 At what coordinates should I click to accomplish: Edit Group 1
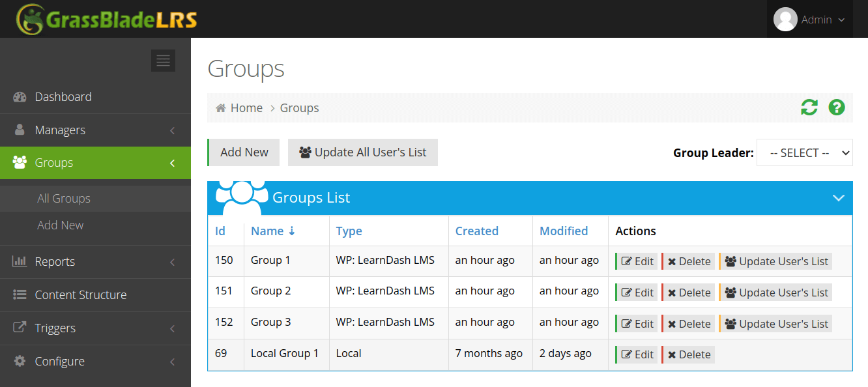pos(636,261)
